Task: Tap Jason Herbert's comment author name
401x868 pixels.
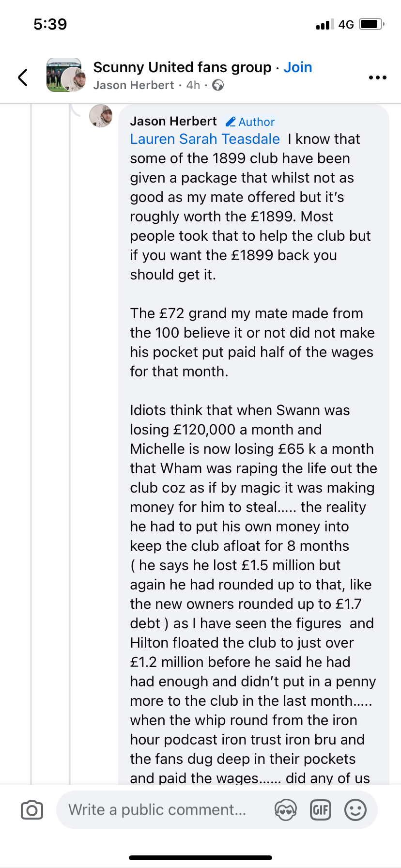Action: 173,122
